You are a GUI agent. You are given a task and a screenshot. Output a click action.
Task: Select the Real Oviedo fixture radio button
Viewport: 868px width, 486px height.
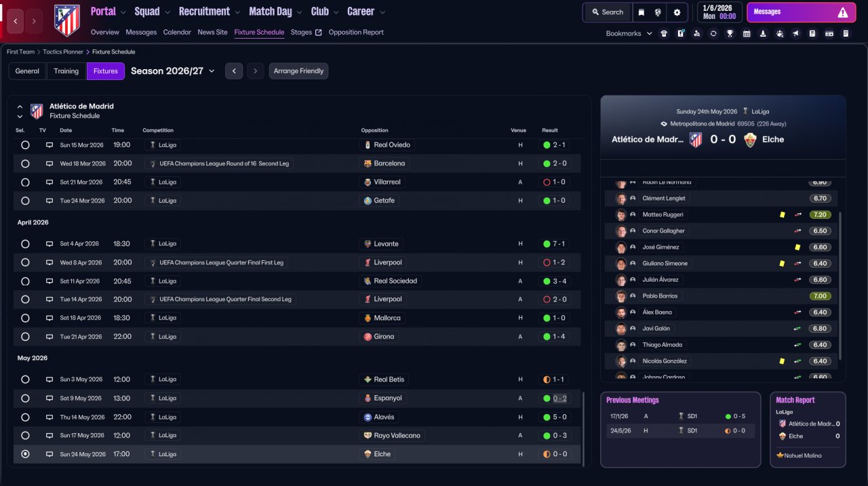point(25,145)
